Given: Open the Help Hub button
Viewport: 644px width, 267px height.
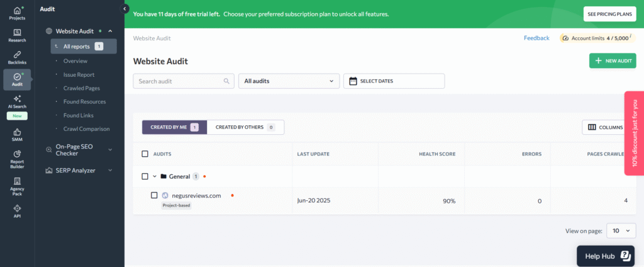Looking at the screenshot, I should click(606, 256).
